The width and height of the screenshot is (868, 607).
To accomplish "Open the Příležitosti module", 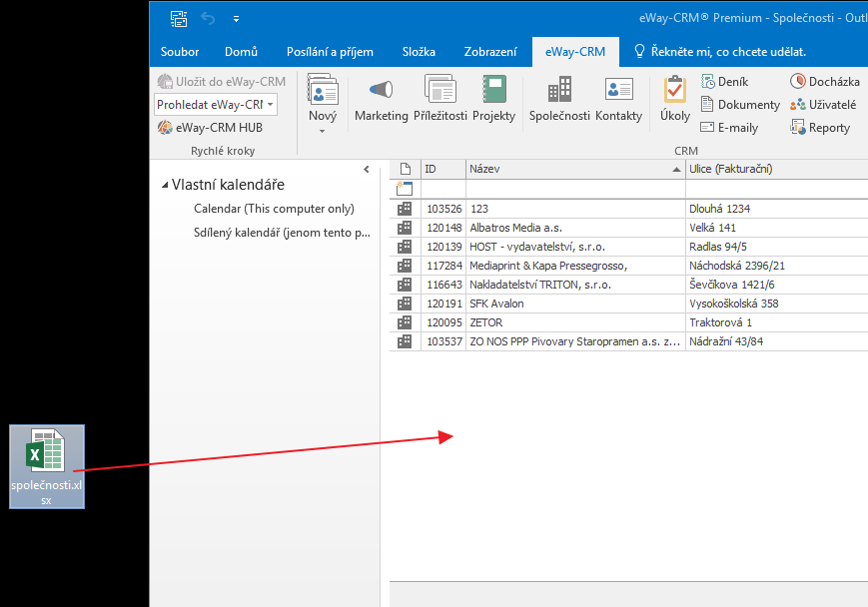I will 440,99.
